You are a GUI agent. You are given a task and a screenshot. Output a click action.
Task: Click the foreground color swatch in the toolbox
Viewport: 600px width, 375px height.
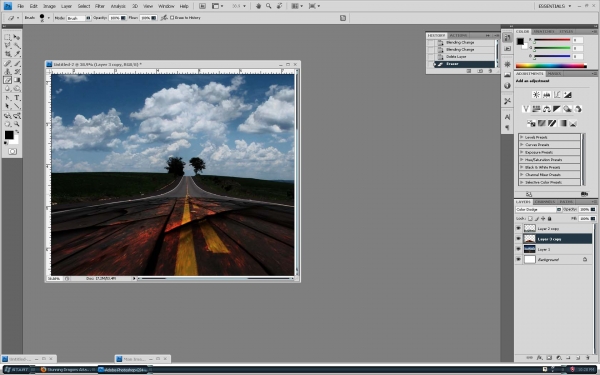9,135
